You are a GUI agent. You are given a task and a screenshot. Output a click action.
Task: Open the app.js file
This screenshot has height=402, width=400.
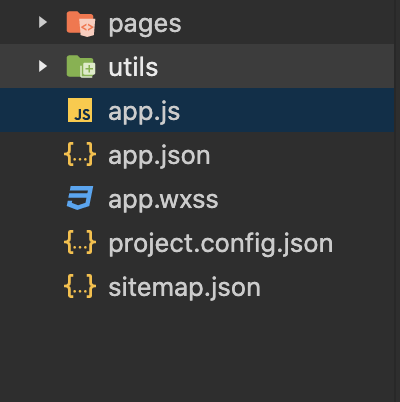(144, 112)
